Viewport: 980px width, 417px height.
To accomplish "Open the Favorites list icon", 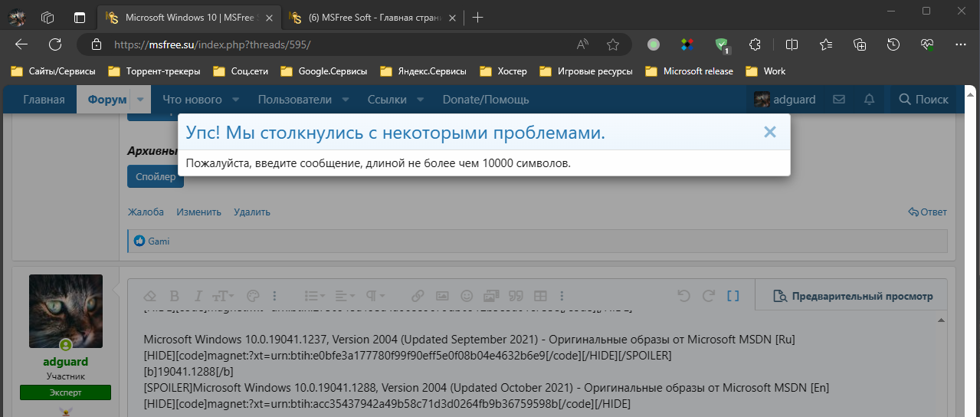I will coord(826,44).
